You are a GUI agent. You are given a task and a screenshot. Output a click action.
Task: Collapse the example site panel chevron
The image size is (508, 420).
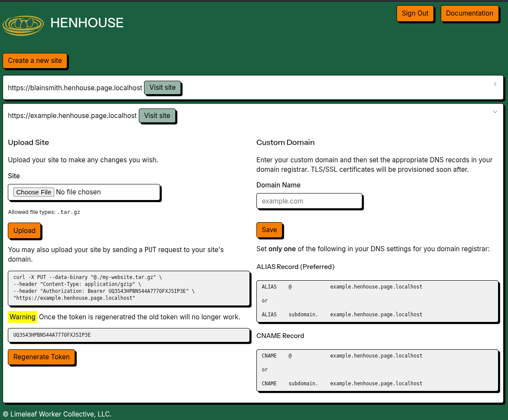click(x=495, y=112)
